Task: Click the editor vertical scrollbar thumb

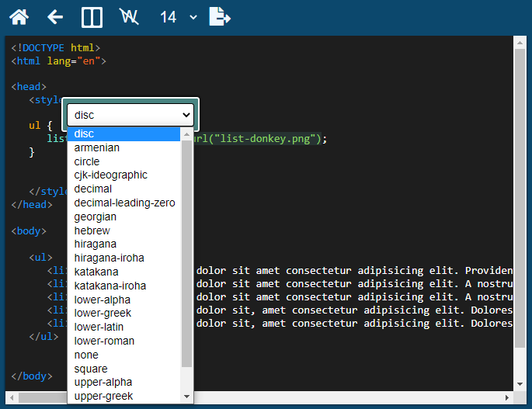Action: [x=520, y=198]
